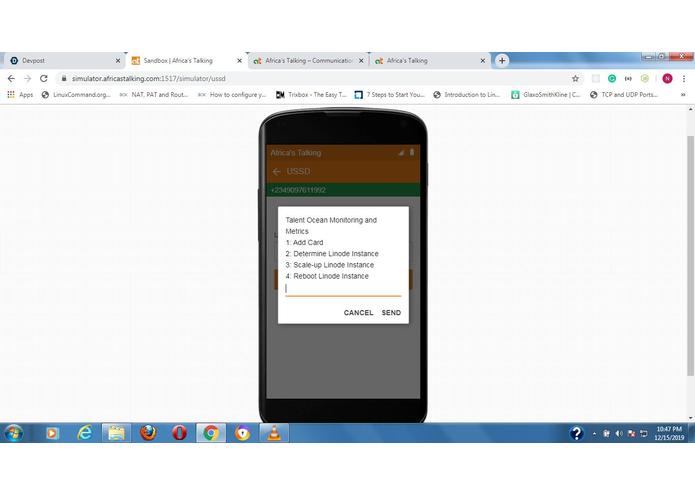695x494 pixels.
Task: Click the Grammarly extension icon
Action: pyautogui.click(x=612, y=78)
